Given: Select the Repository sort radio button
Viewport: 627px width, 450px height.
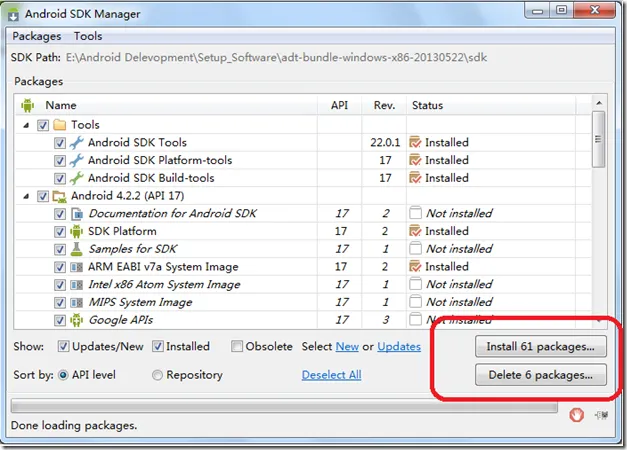Looking at the screenshot, I should (158, 375).
